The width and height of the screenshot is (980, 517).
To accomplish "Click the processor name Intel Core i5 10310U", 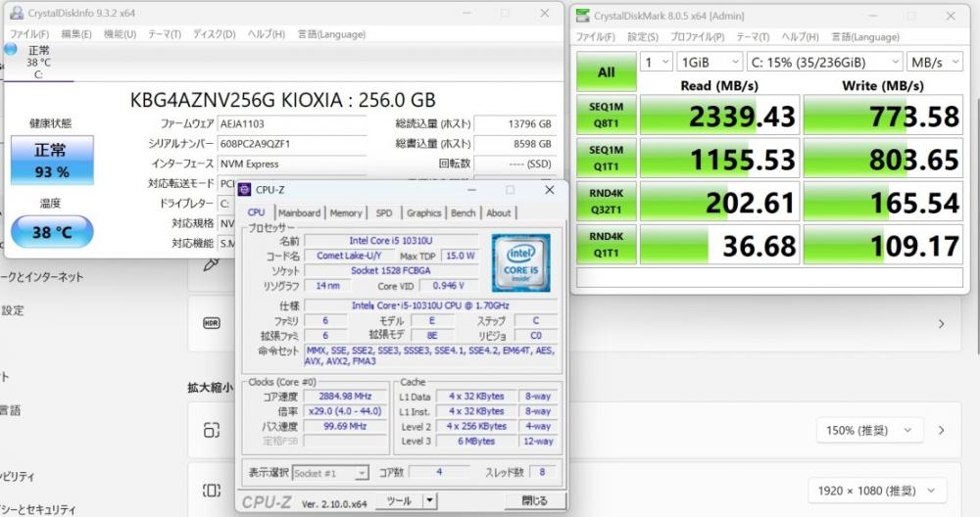I will point(391,241).
